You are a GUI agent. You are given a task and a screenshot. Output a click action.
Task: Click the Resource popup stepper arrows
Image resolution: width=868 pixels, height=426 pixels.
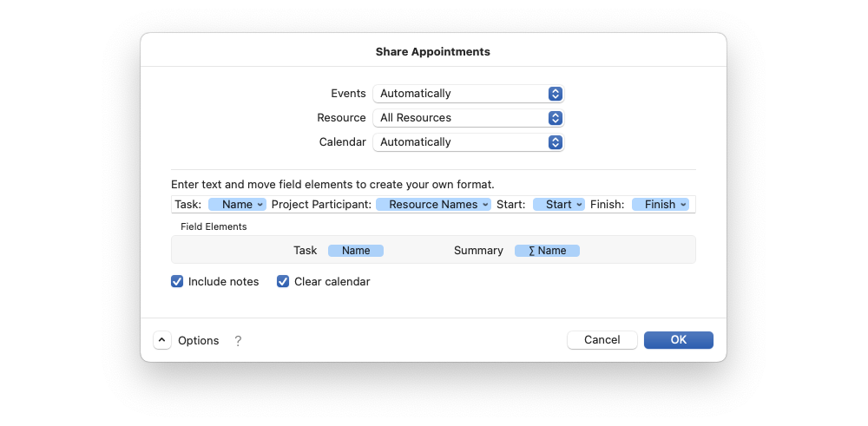[x=556, y=118]
